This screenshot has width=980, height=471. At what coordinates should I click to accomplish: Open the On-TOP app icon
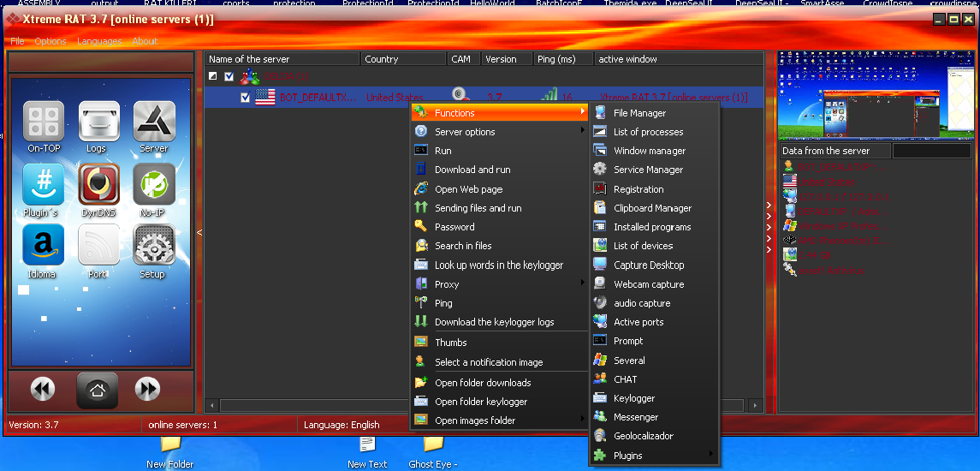[44, 122]
